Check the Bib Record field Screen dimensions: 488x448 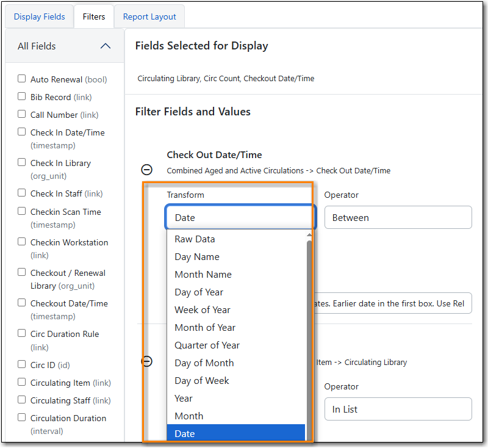(22, 96)
